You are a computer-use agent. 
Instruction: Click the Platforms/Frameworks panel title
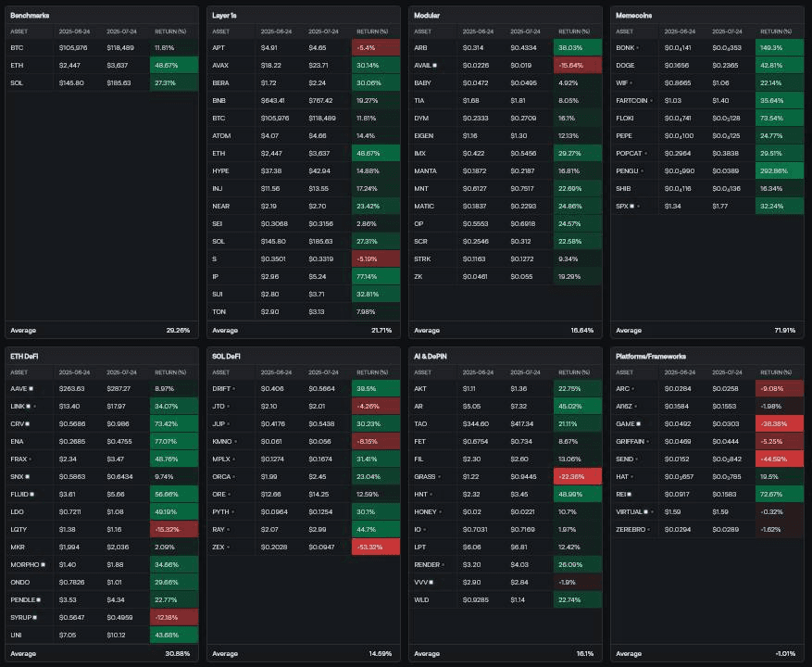click(651, 357)
